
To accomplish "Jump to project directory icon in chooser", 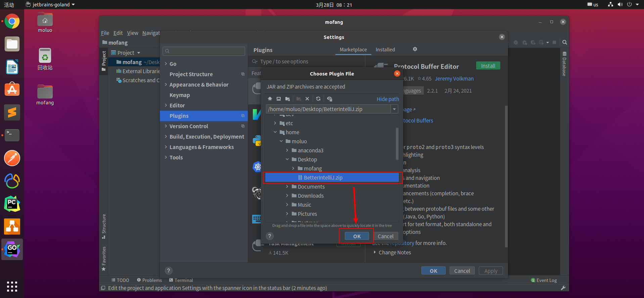I will [287, 99].
